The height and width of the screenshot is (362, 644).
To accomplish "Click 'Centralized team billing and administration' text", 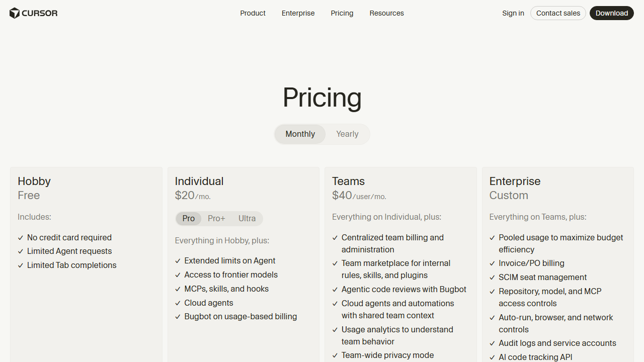I will [x=392, y=243].
